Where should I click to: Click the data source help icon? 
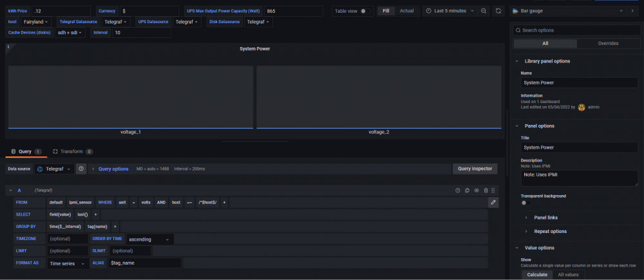(x=81, y=169)
